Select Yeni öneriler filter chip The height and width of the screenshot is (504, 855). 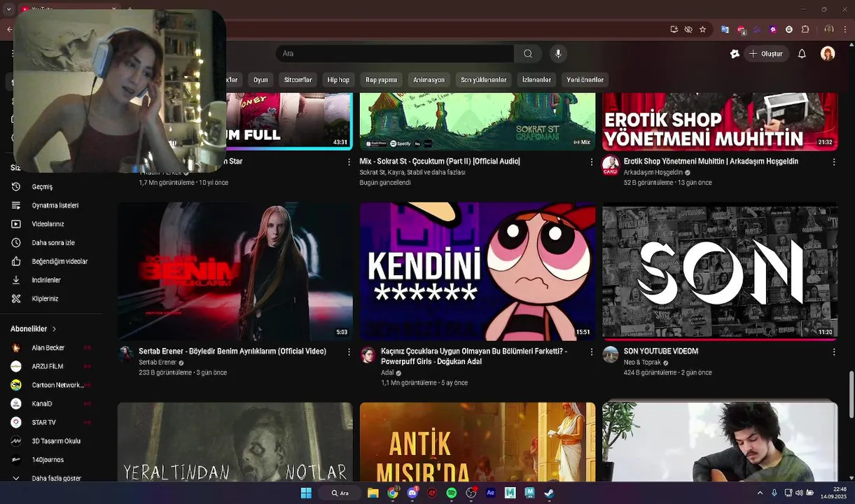(x=585, y=80)
